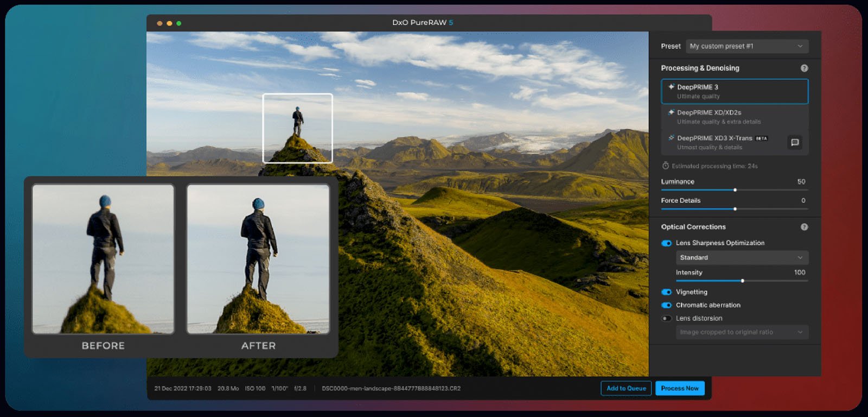Click the Add to Queue button
Screen dimensions: 868x417
[x=626, y=388]
